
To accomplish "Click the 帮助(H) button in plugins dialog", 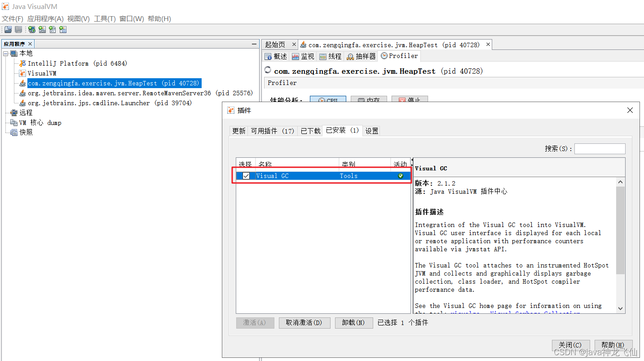I will point(613,345).
